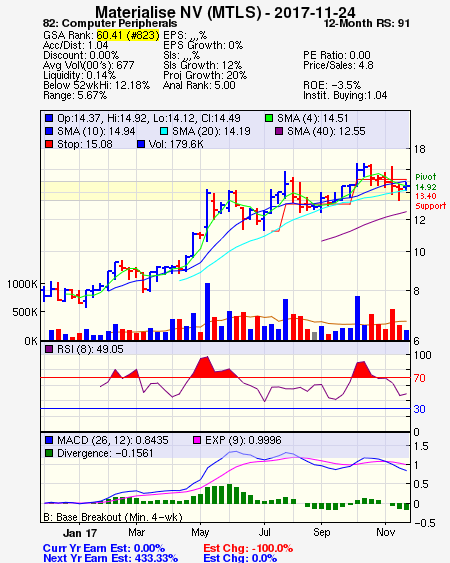This screenshot has width=450, height=563.
Task: Click the 12-Month RS: 91 text
Action: [367, 24]
